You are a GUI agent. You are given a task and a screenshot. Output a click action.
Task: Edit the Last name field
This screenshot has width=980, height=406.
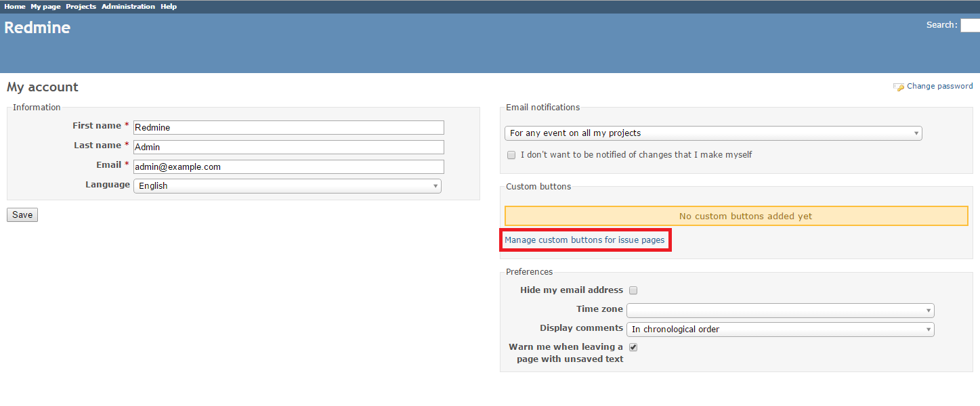(289, 147)
